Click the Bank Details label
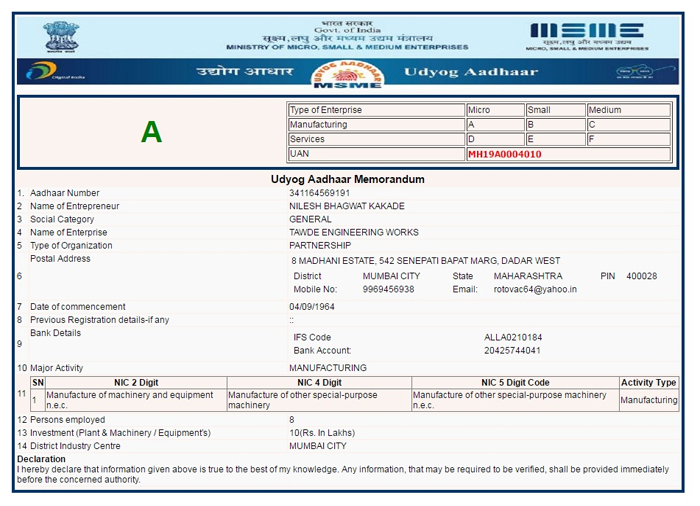Viewport: 700px width, 506px height. 55,333
